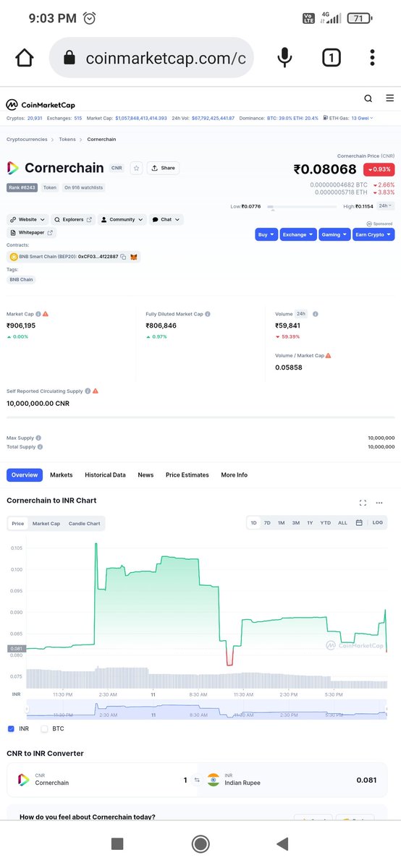Click the Market Cap warning triangle
The image size is (401, 868).
click(x=46, y=314)
